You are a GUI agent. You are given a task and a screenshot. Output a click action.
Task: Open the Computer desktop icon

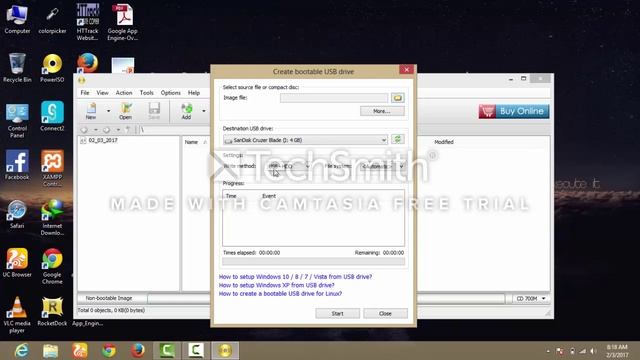(x=17, y=19)
